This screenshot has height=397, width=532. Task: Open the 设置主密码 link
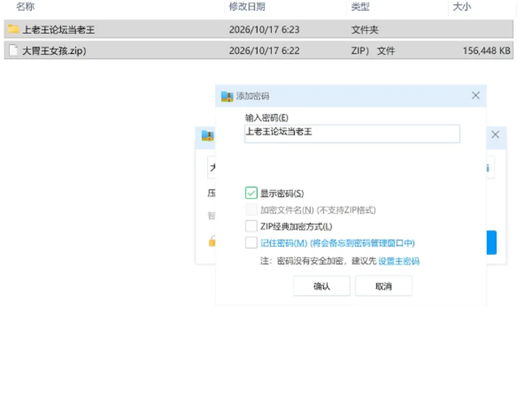pyautogui.click(x=399, y=261)
